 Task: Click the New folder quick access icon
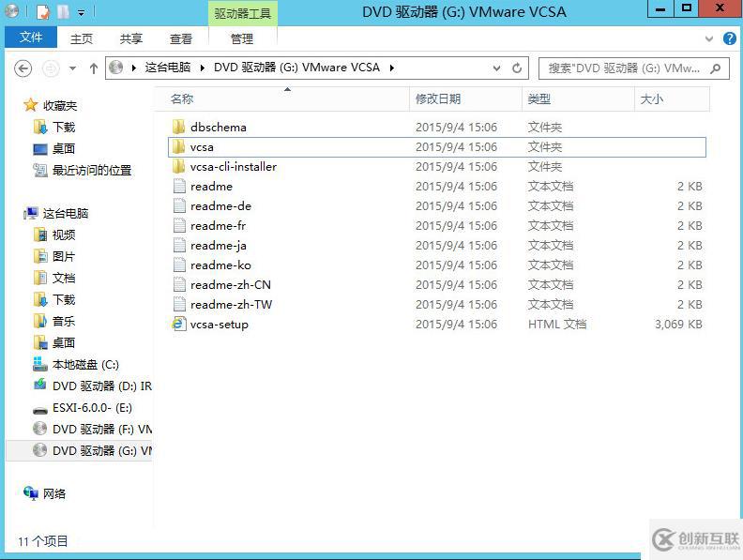63,12
